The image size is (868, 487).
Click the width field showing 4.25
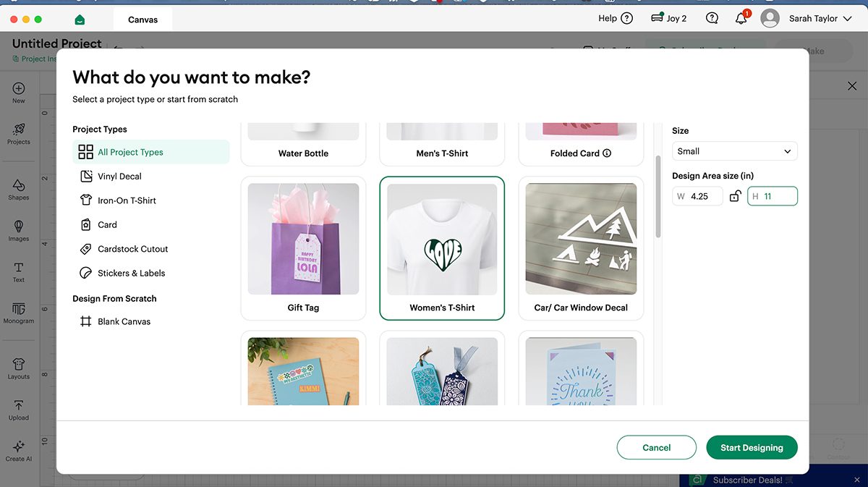[x=697, y=196]
